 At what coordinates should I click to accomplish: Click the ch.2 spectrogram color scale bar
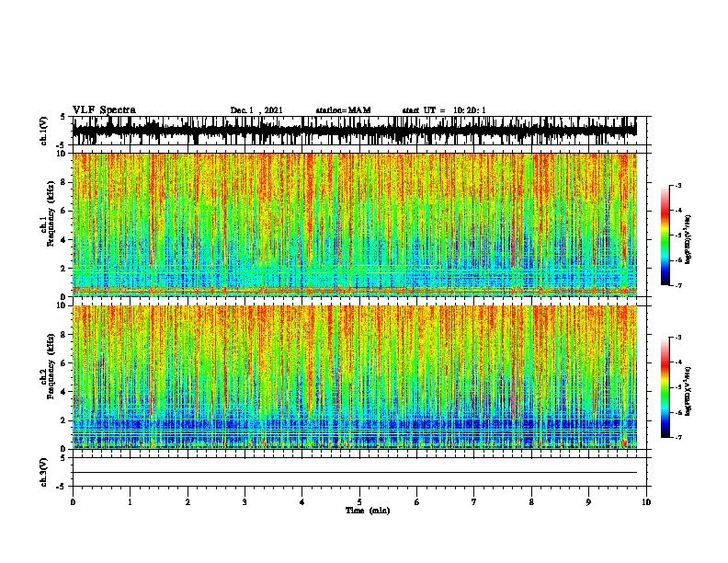tap(665, 387)
